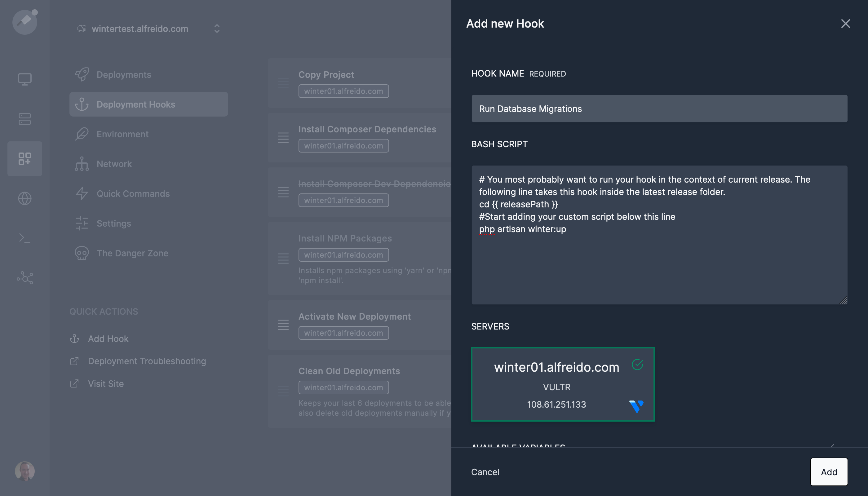Click the Add button to save the hook
Screen dimensions: 868x496
(x=829, y=472)
